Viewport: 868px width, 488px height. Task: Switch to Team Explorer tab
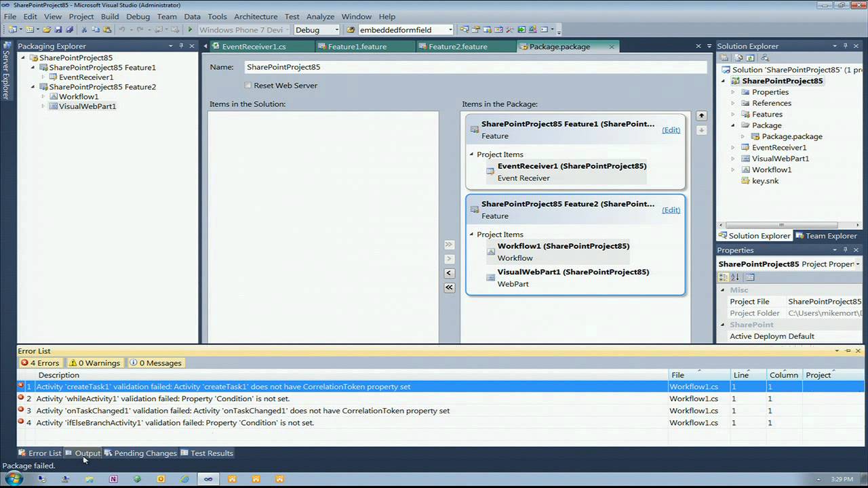point(826,236)
